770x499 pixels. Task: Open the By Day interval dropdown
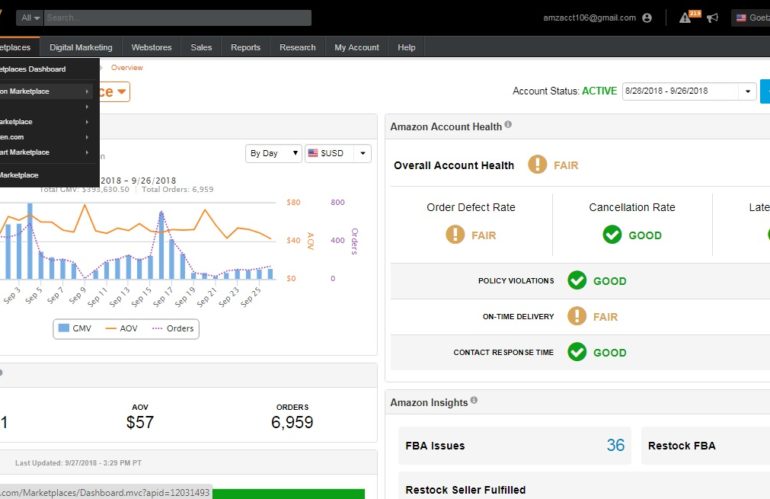273,153
